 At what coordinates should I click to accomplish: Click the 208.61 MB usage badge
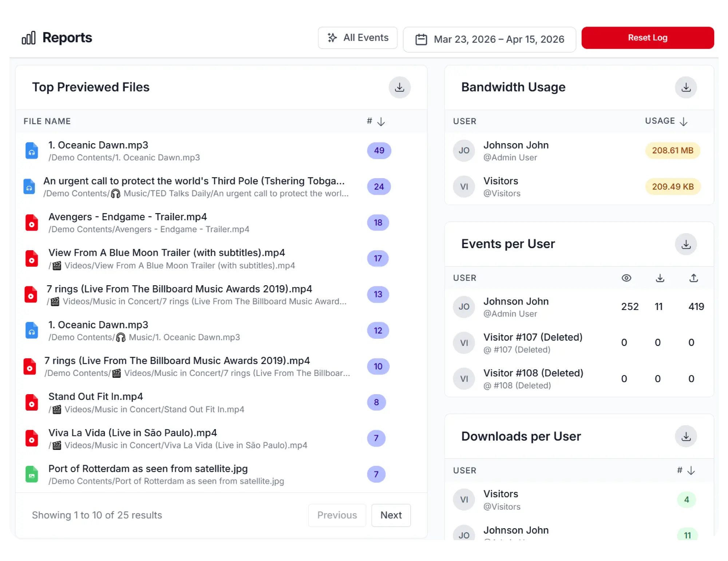click(673, 150)
